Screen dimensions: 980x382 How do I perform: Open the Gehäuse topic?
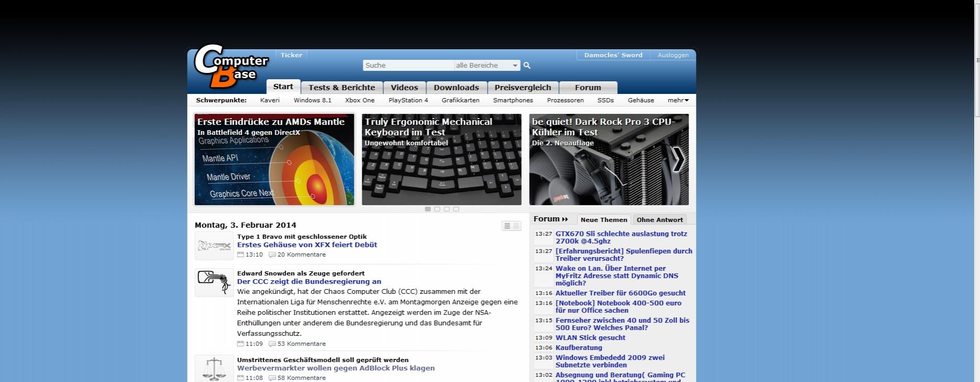point(641,100)
